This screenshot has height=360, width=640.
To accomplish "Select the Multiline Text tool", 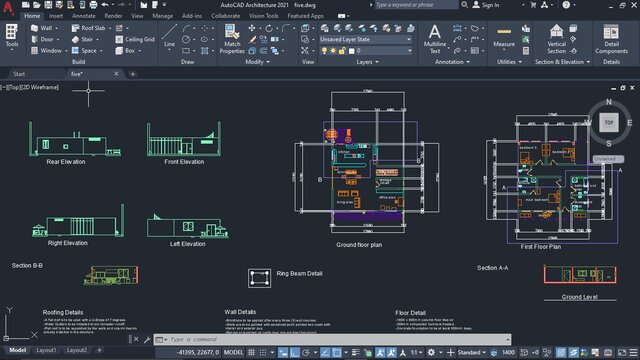I will click(x=435, y=39).
